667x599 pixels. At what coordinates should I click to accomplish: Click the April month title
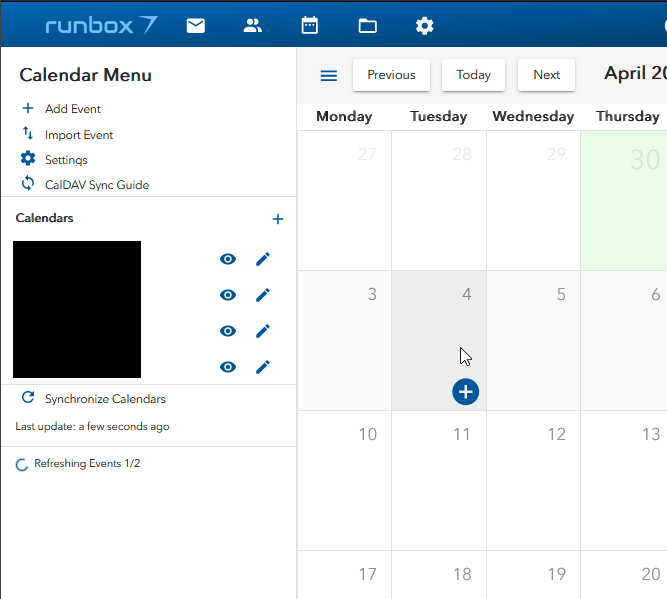[636, 73]
